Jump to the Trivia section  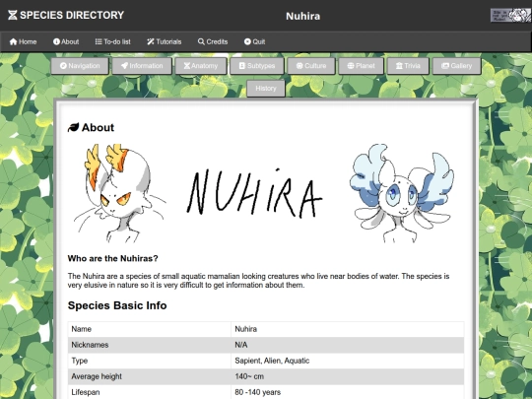pos(408,66)
